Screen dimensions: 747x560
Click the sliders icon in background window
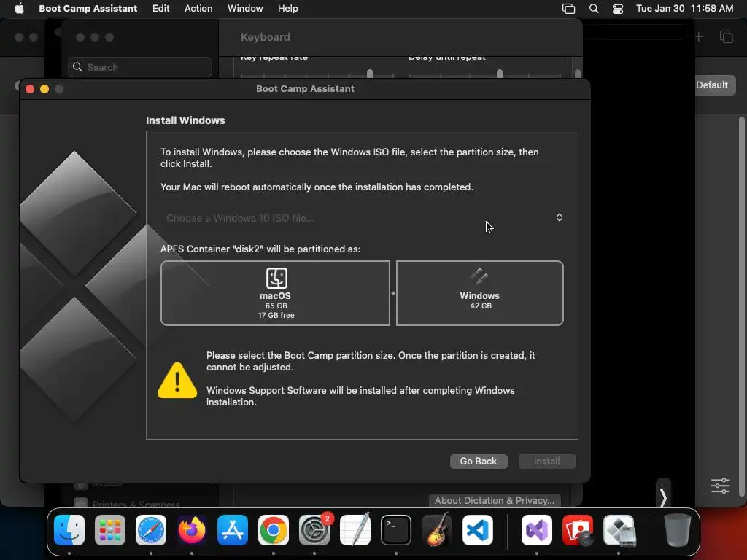(720, 486)
